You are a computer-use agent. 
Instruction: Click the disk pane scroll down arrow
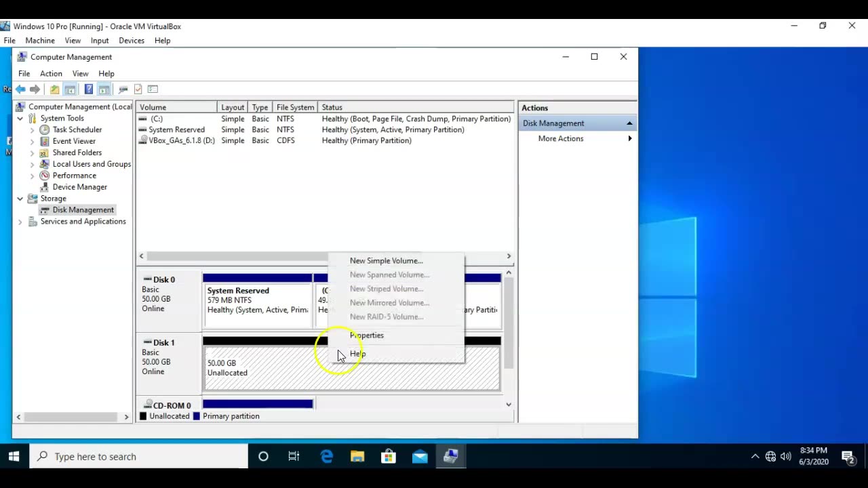[x=509, y=405]
